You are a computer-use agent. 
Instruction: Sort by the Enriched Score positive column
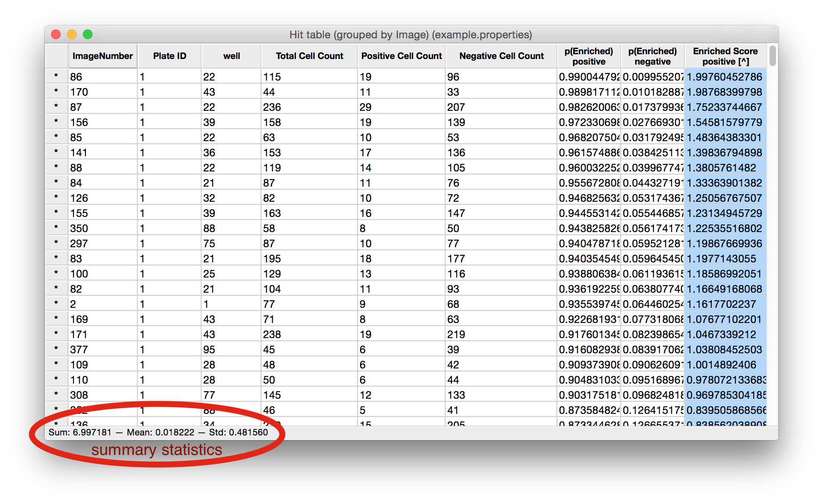pyautogui.click(x=725, y=56)
